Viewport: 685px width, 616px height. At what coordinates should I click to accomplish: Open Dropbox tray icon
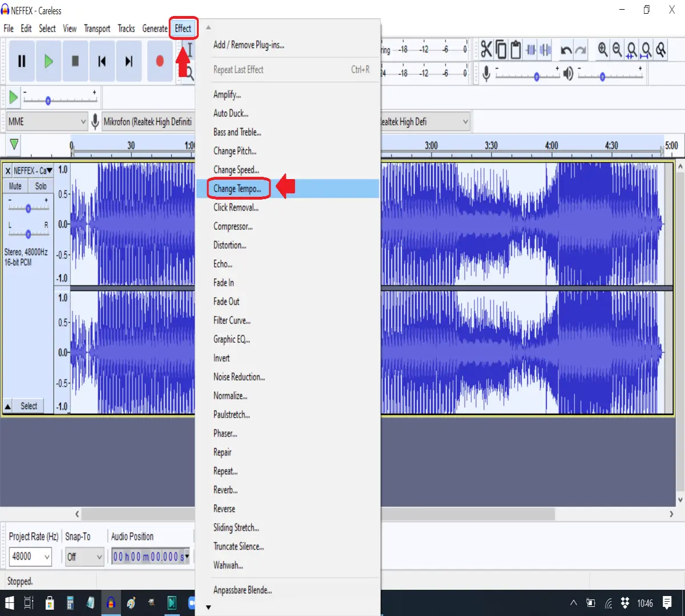click(625, 603)
